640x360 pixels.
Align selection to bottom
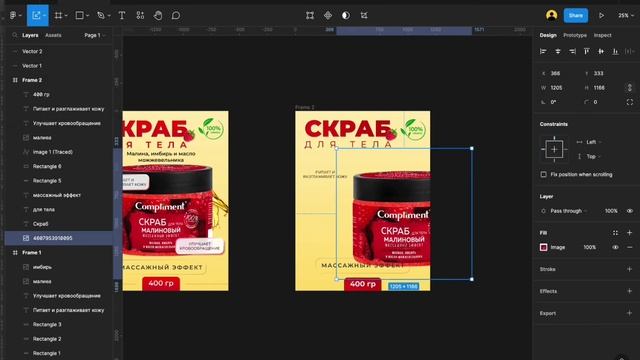coord(615,51)
